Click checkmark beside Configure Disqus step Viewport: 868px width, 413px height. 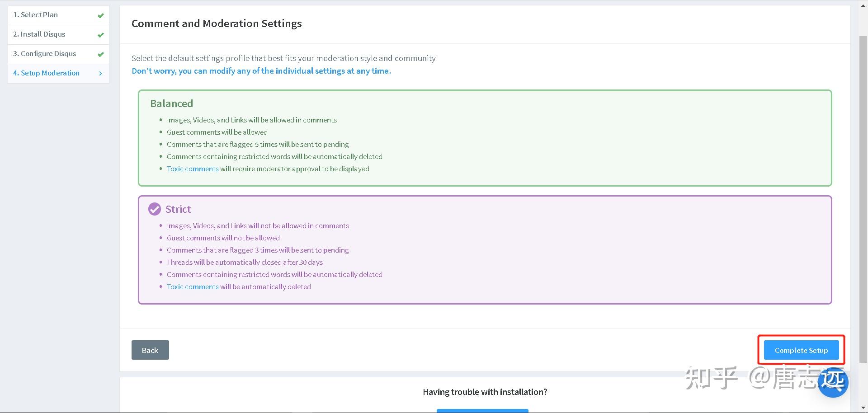click(x=101, y=54)
